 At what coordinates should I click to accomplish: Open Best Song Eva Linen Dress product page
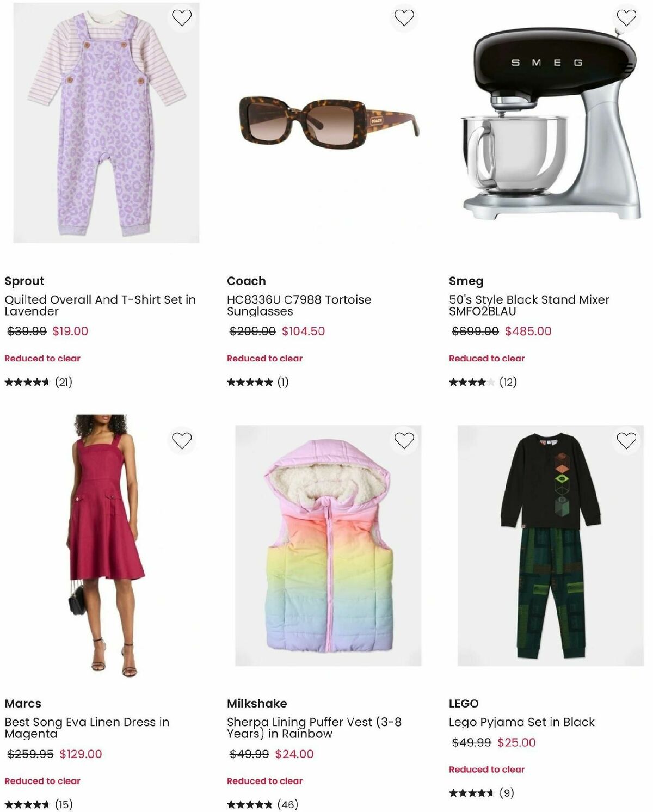87,728
